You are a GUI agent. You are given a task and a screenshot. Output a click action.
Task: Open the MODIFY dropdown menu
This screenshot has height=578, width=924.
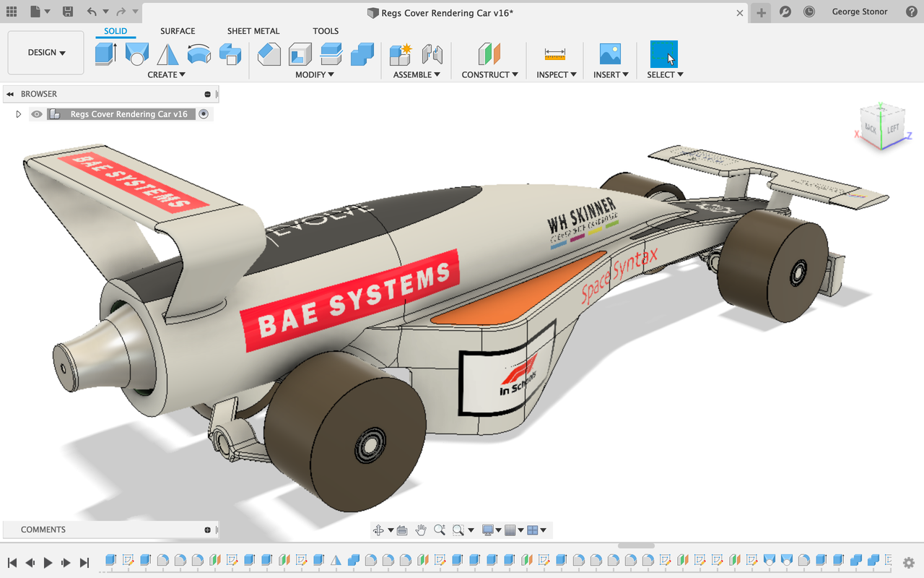pos(315,74)
